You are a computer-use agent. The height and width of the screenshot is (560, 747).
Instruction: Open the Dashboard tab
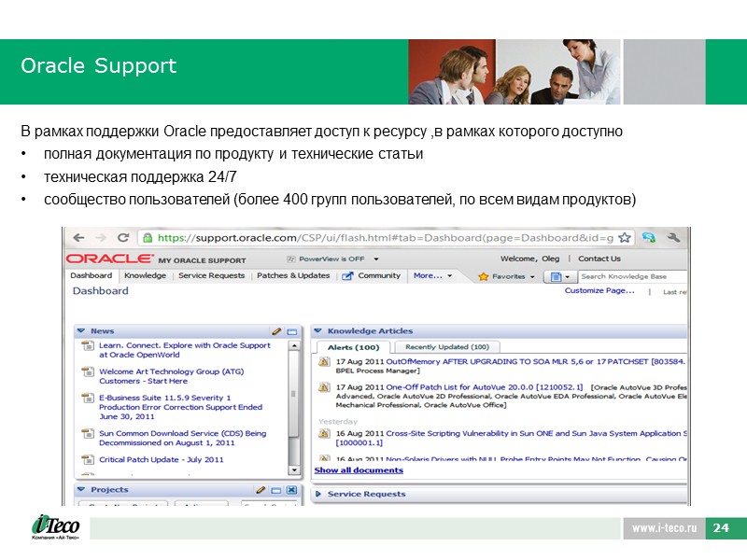pyautogui.click(x=91, y=275)
